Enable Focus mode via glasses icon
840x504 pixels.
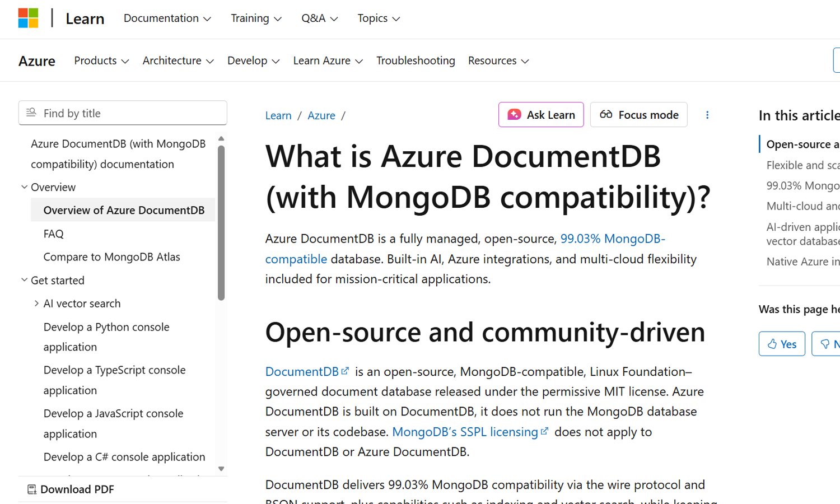pos(606,115)
